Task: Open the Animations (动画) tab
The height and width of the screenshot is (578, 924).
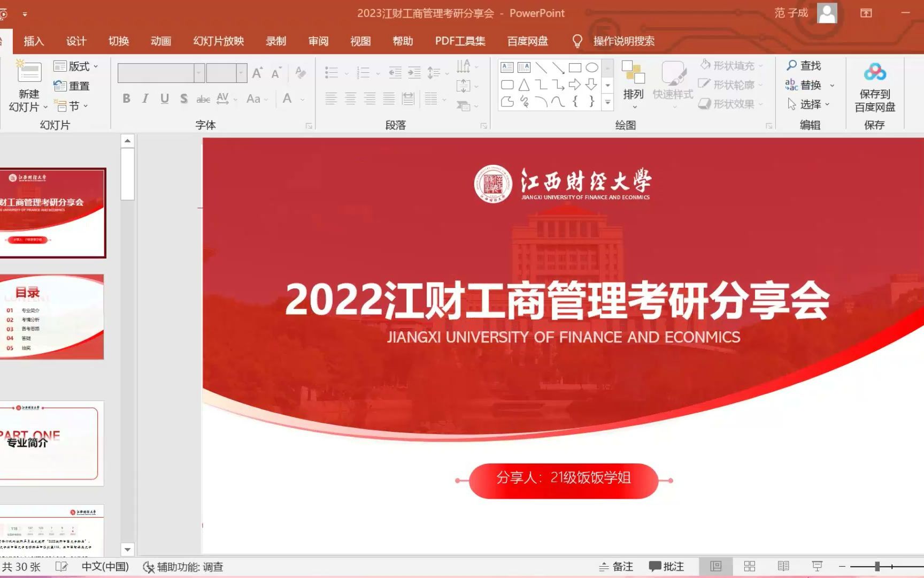Action: tap(160, 41)
